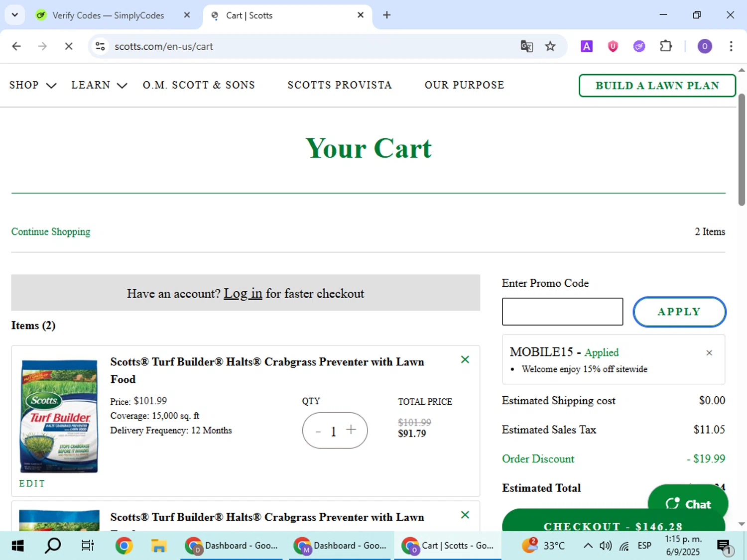The height and width of the screenshot is (560, 747).
Task: Click the APPLY promo button
Action: click(x=679, y=312)
